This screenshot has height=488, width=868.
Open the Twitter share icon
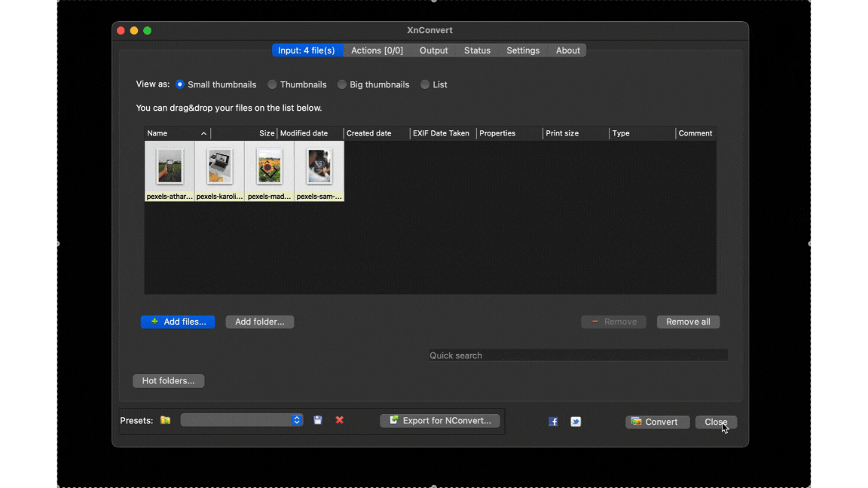pos(576,422)
